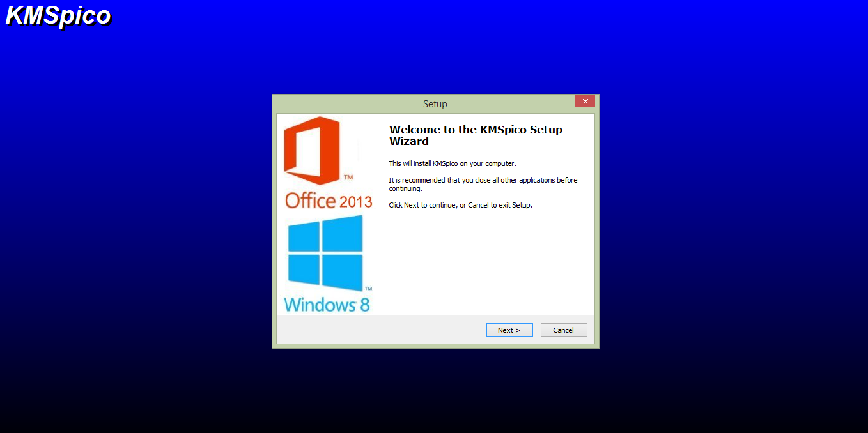Click the TM mark beside the Office logo
This screenshot has height=433, width=868.
[x=348, y=177]
